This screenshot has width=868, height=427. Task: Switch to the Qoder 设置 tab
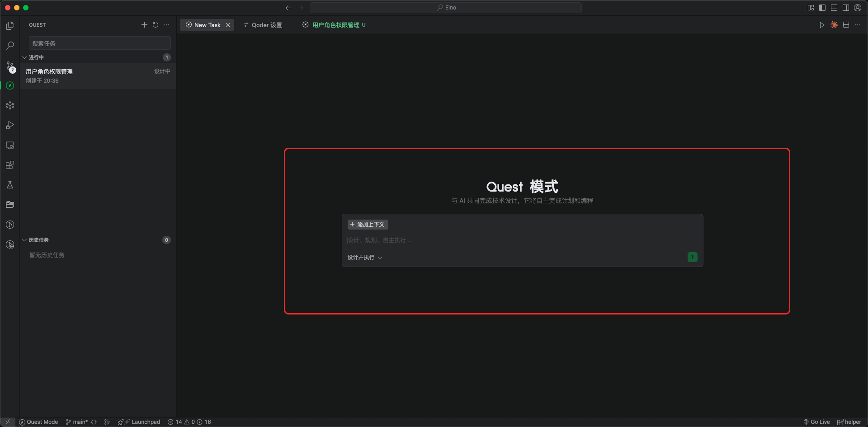tap(263, 25)
